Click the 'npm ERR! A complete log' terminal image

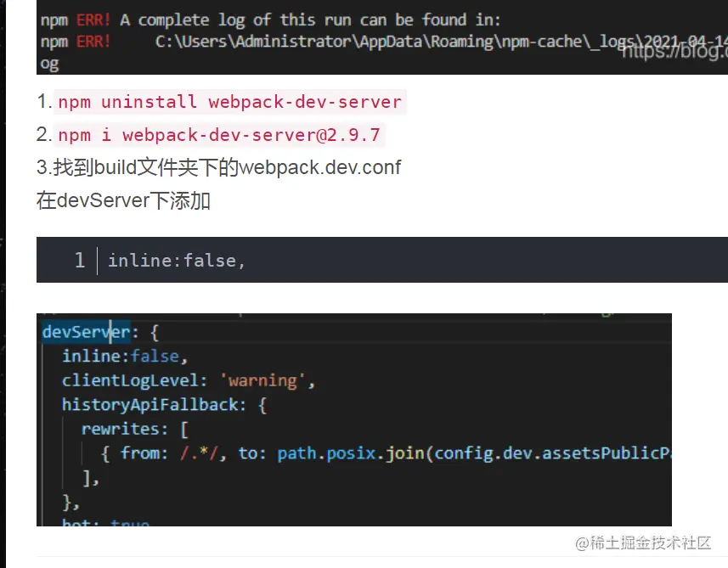point(382,37)
